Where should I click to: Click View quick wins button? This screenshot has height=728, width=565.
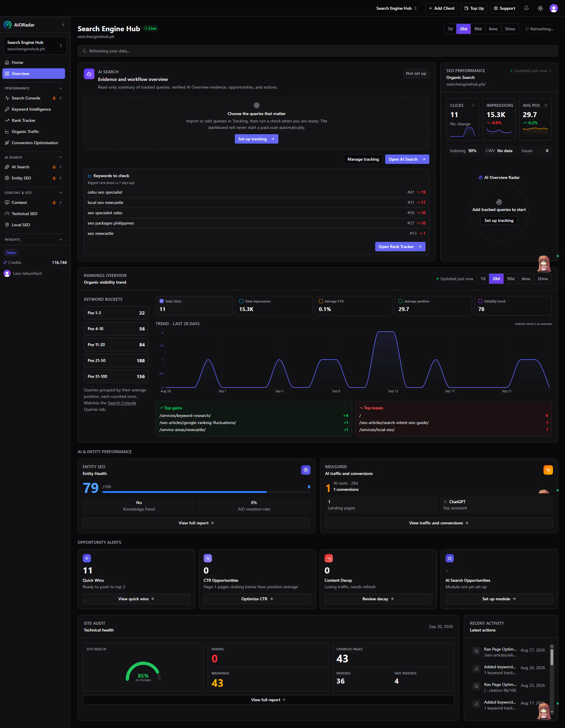point(136,599)
